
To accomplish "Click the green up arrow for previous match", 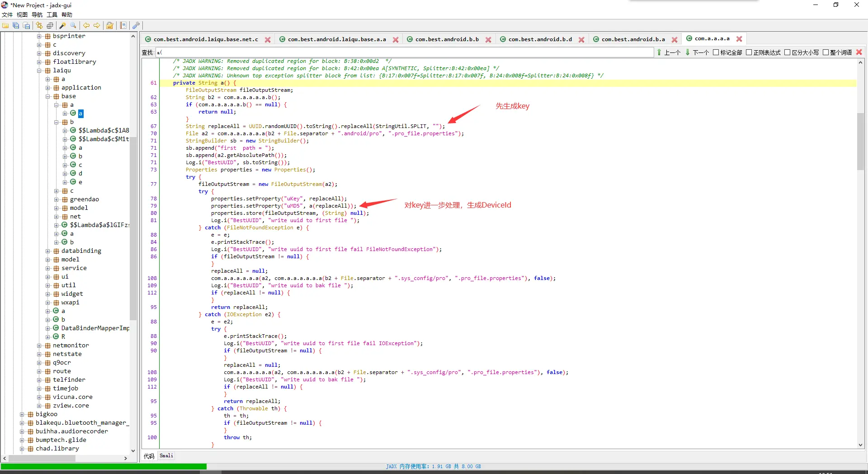I will pos(659,52).
